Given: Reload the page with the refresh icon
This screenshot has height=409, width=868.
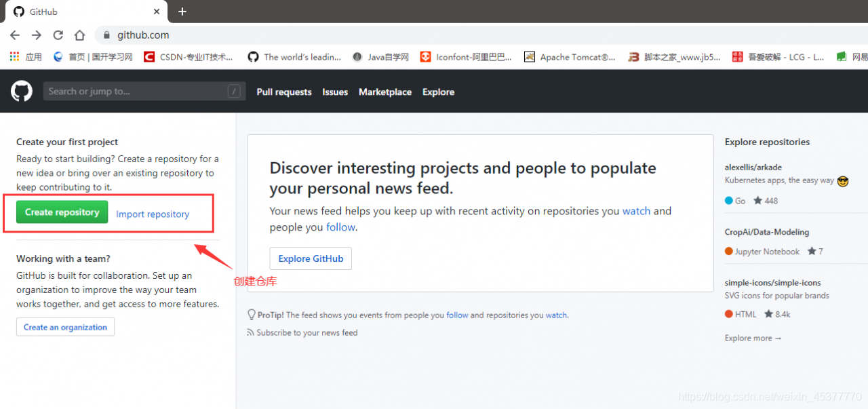Looking at the screenshot, I should click(58, 35).
